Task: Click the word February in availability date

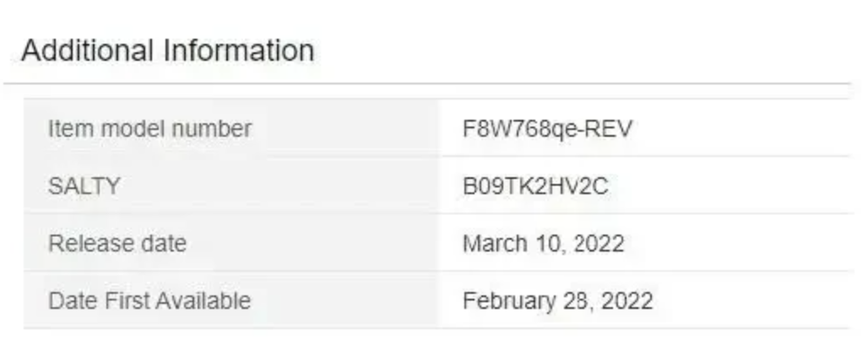Action: (501, 301)
